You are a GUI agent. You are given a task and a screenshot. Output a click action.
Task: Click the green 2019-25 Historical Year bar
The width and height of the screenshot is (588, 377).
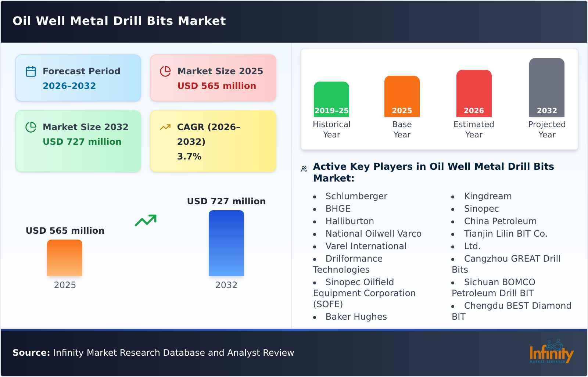click(331, 99)
